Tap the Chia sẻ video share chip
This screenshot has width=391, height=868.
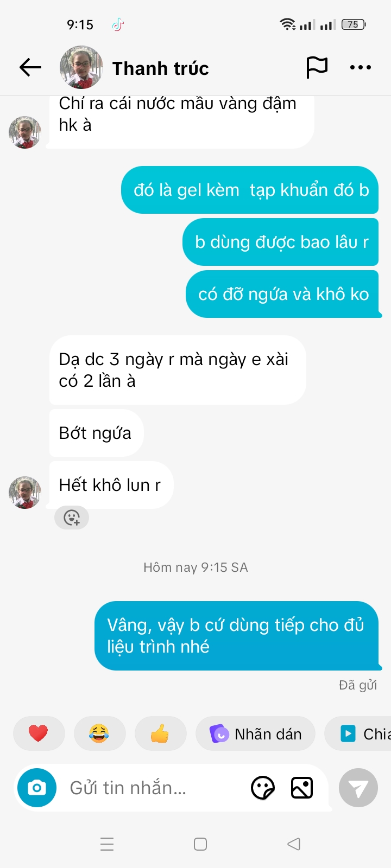click(x=358, y=733)
